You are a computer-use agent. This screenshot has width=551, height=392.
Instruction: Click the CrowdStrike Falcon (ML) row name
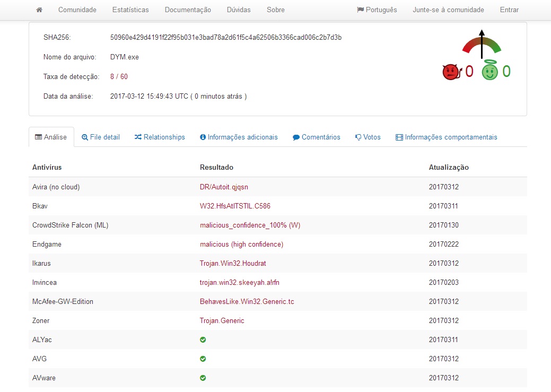[x=71, y=225]
